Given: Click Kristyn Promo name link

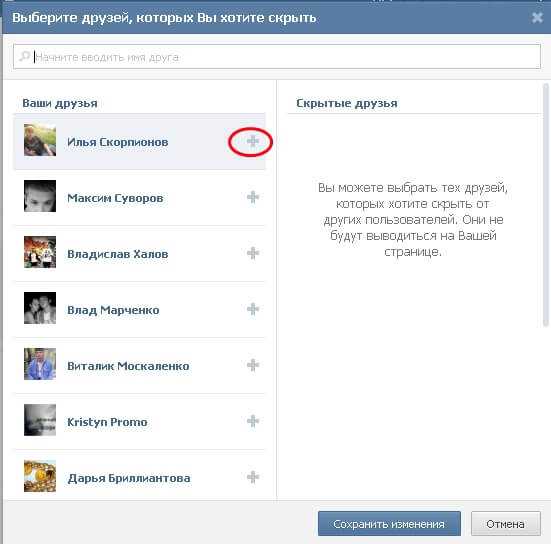Looking at the screenshot, I should [107, 422].
